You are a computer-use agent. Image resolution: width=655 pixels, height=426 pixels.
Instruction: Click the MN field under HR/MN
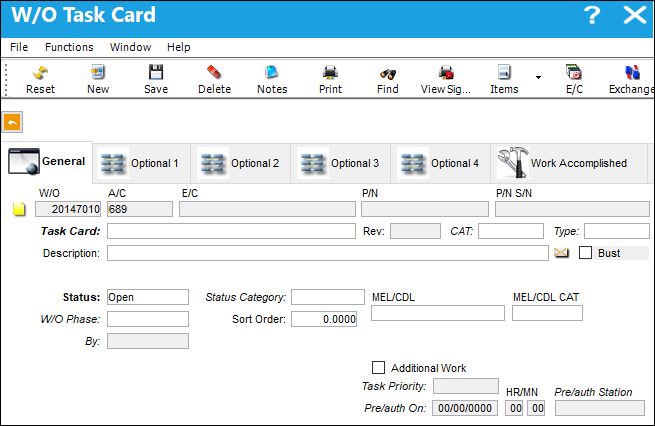point(538,408)
